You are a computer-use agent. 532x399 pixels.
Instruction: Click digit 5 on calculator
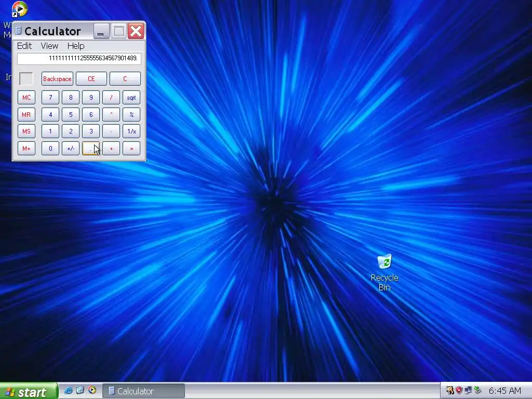click(x=71, y=115)
